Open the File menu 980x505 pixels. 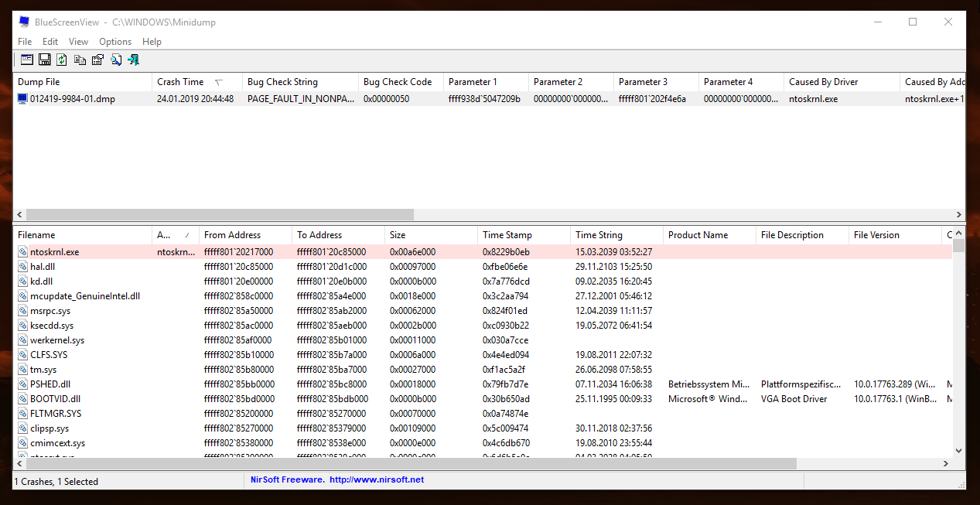coord(25,42)
